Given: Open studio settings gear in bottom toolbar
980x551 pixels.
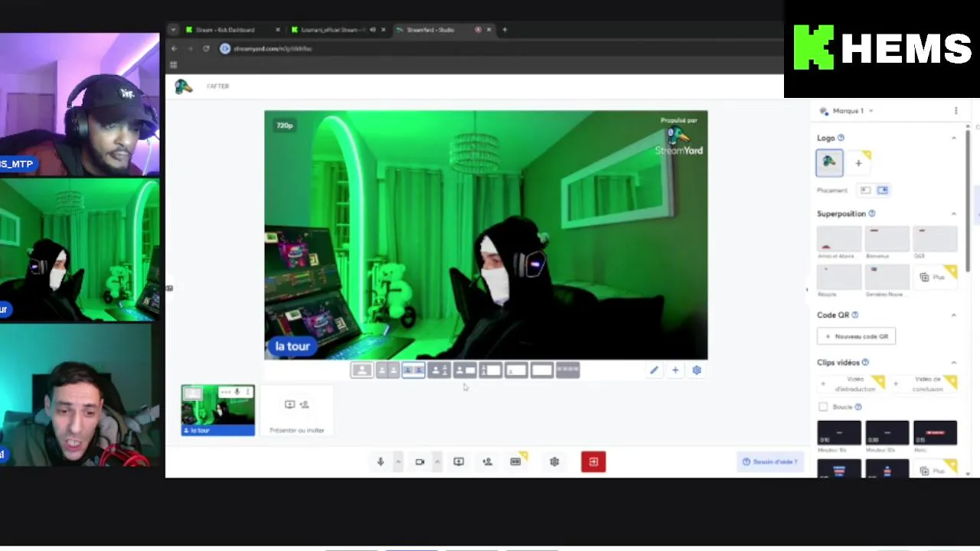Looking at the screenshot, I should (554, 462).
